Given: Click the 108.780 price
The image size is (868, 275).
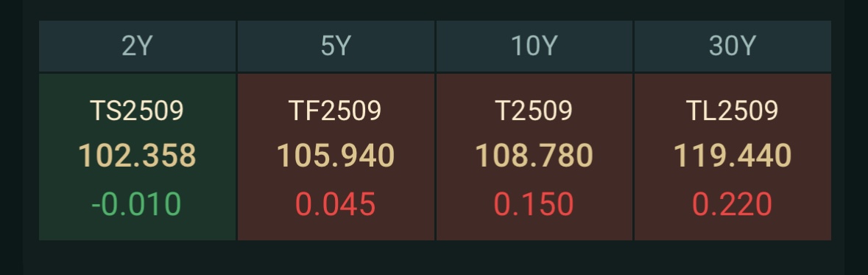Looking at the screenshot, I should click(534, 156).
